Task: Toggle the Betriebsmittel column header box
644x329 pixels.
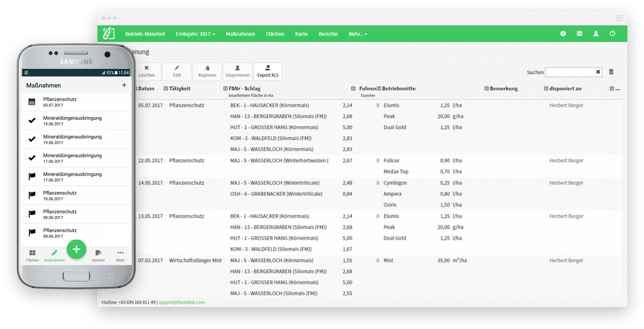Action: [379, 89]
